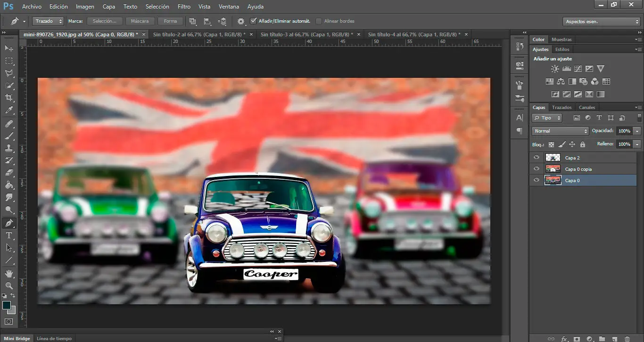Hide the Capa 2 layer
This screenshot has width=644, height=342.
(536, 158)
